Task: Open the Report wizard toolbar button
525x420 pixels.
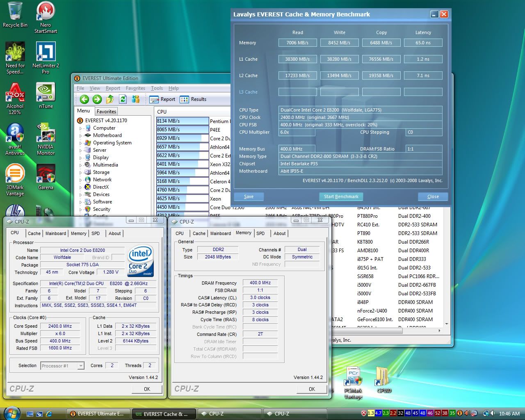Action: tap(162, 99)
